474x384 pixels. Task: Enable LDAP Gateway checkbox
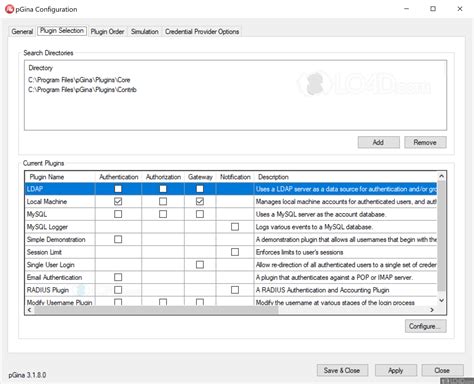tap(200, 189)
